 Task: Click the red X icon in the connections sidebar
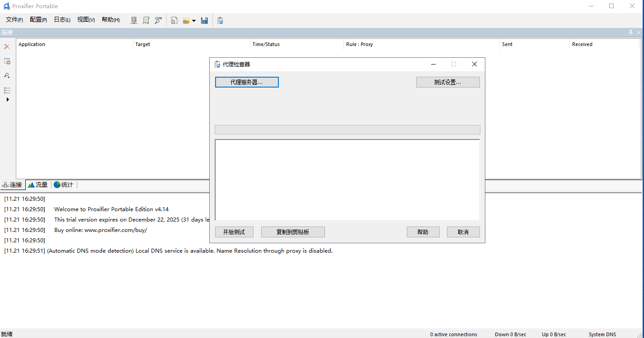7,46
